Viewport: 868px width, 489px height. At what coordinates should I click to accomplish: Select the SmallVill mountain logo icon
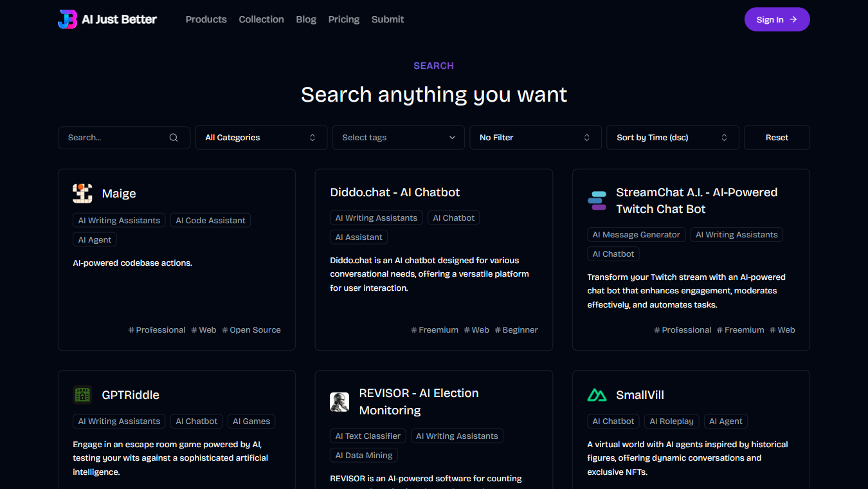click(x=597, y=394)
